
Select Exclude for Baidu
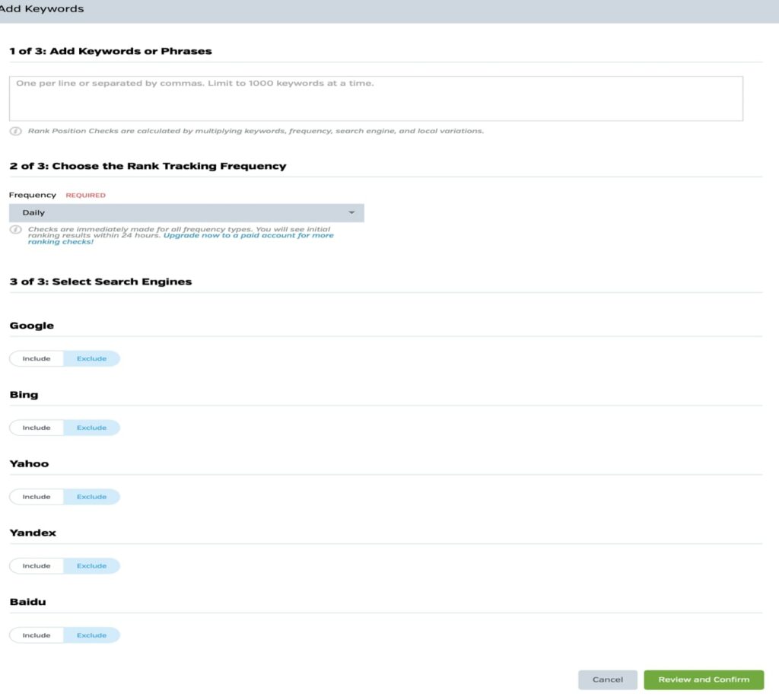pos(91,635)
